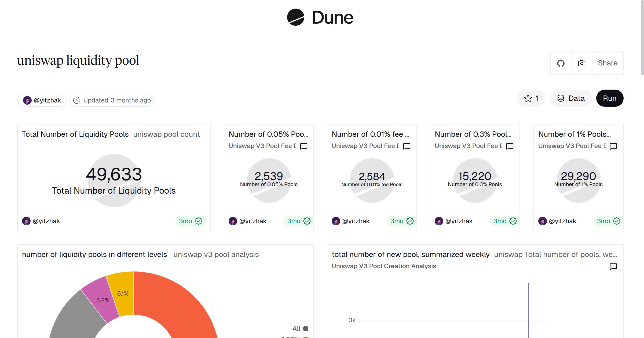
Task: Click the Updated 3 months ago pill
Action: click(x=112, y=100)
